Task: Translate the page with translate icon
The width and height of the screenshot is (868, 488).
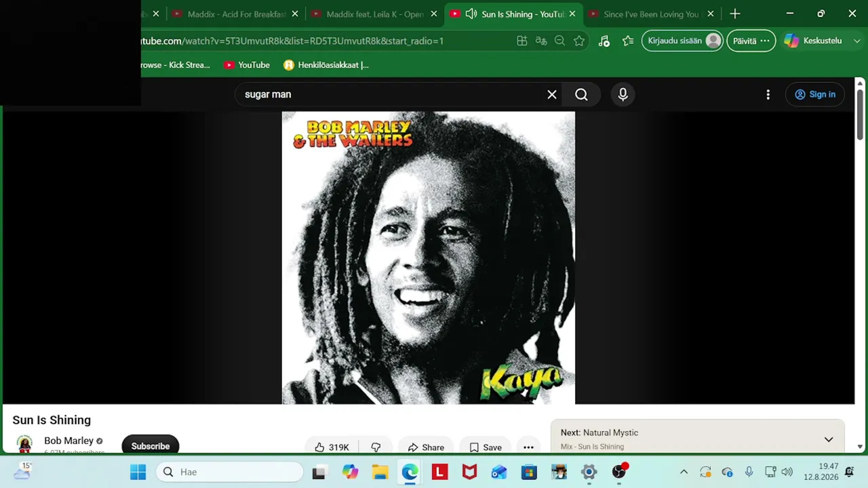Action: [541, 41]
